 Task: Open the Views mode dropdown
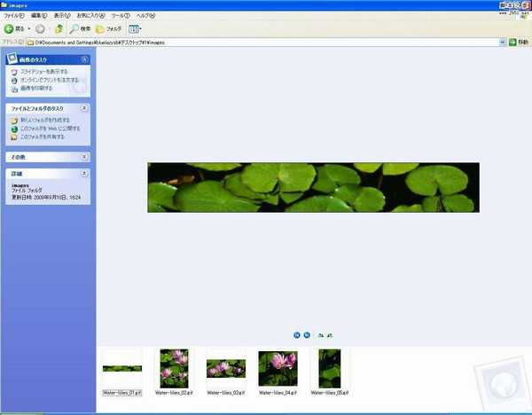click(x=135, y=28)
